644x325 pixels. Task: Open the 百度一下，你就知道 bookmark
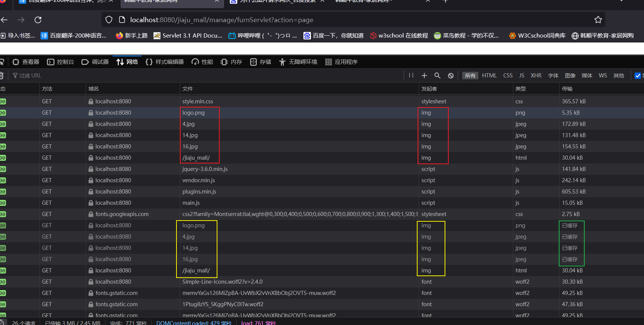point(333,36)
